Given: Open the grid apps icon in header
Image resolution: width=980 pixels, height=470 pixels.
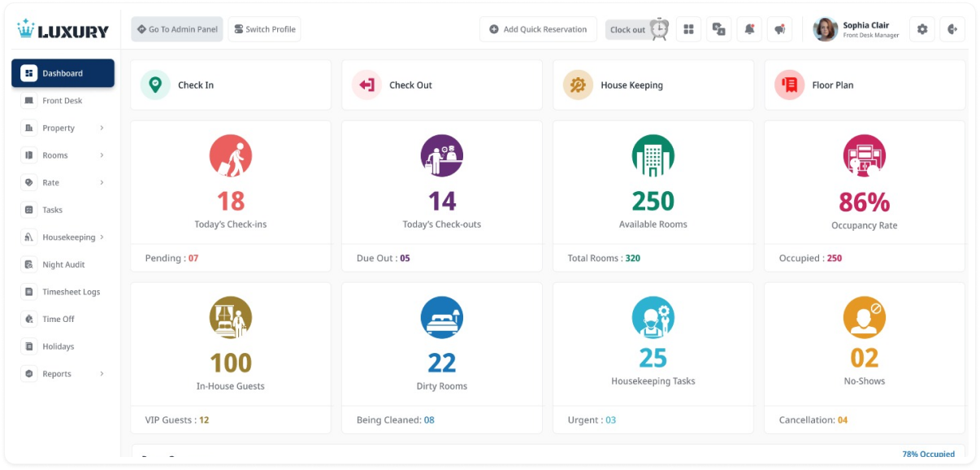Looking at the screenshot, I should [688, 29].
